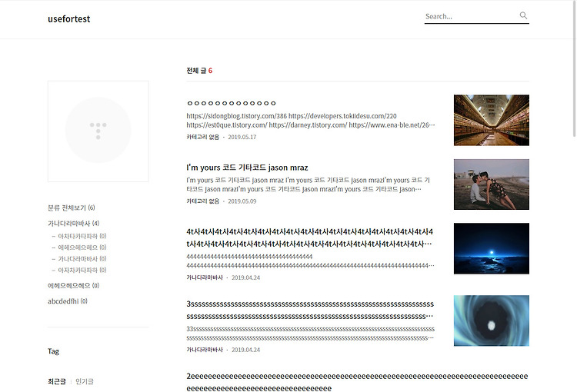The height and width of the screenshot is (392, 577).
Task: Select subcategory 아차타카타파하 (0)
Action: 82,236
